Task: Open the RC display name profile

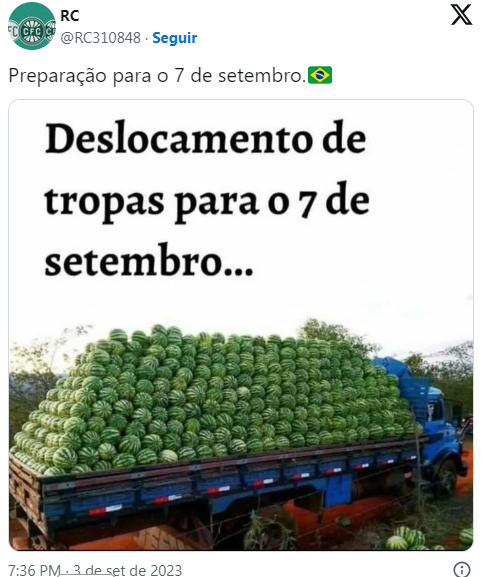Action: (x=70, y=16)
